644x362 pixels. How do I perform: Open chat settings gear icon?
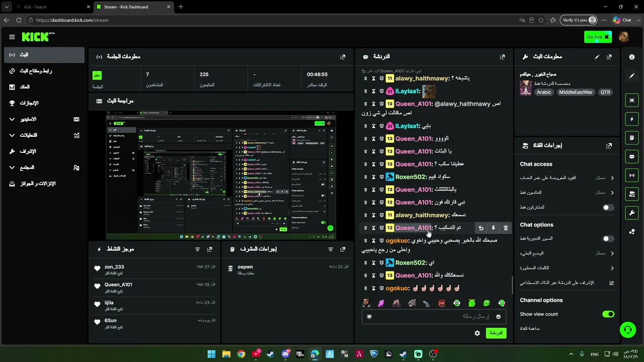[x=477, y=333]
